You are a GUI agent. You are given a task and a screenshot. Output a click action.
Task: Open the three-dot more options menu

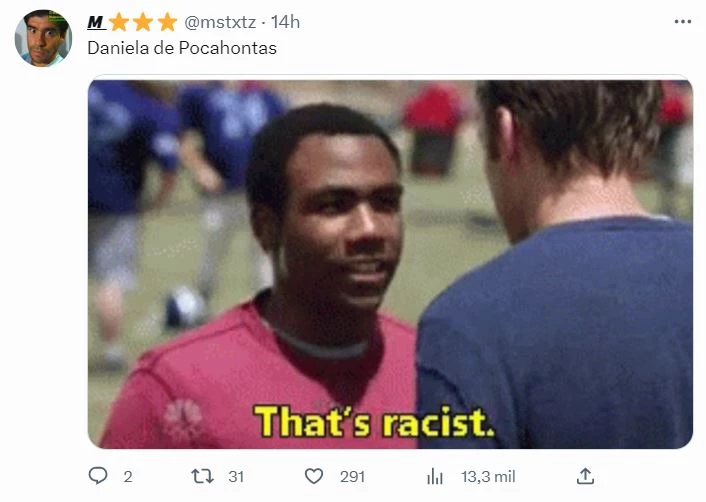(x=683, y=22)
